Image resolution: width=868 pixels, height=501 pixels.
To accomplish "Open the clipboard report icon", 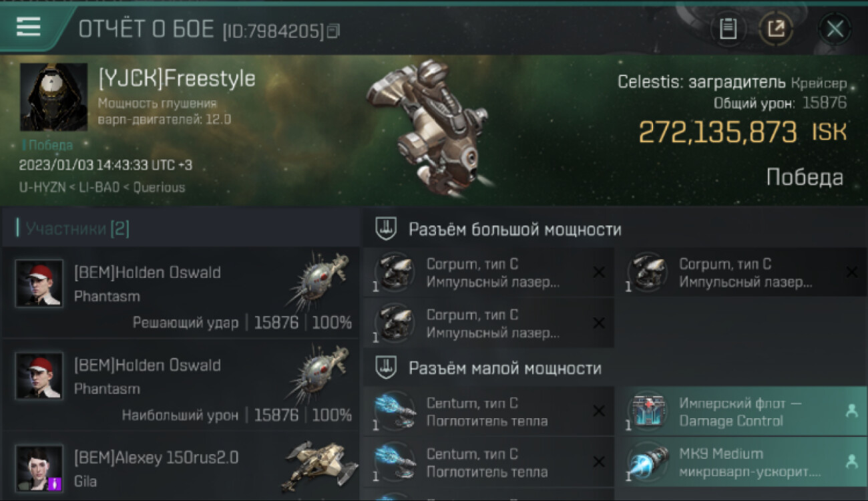I will click(728, 29).
